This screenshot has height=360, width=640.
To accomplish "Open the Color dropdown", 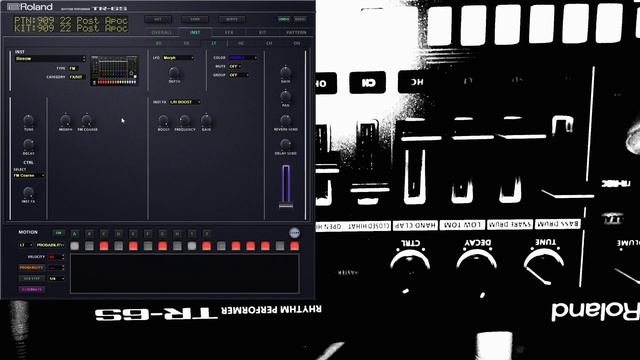I will pyautogui.click(x=242, y=58).
